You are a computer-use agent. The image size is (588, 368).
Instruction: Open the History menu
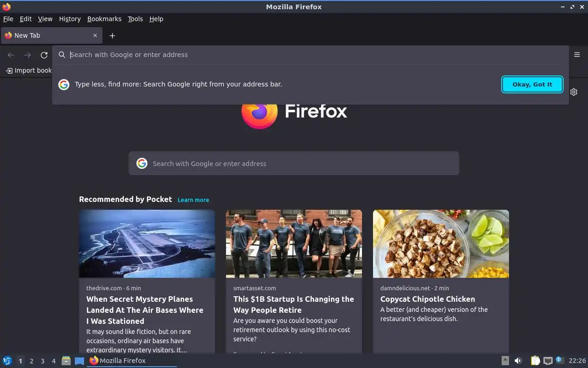click(x=70, y=19)
